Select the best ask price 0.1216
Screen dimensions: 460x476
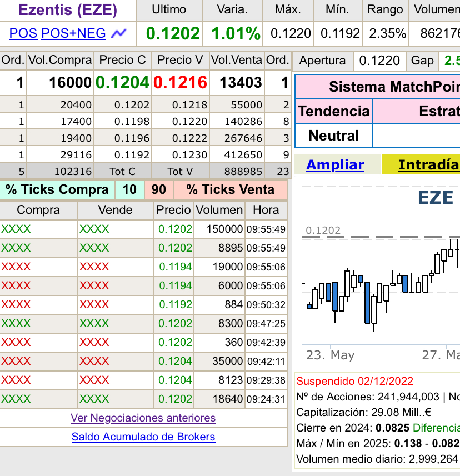pyautogui.click(x=180, y=83)
